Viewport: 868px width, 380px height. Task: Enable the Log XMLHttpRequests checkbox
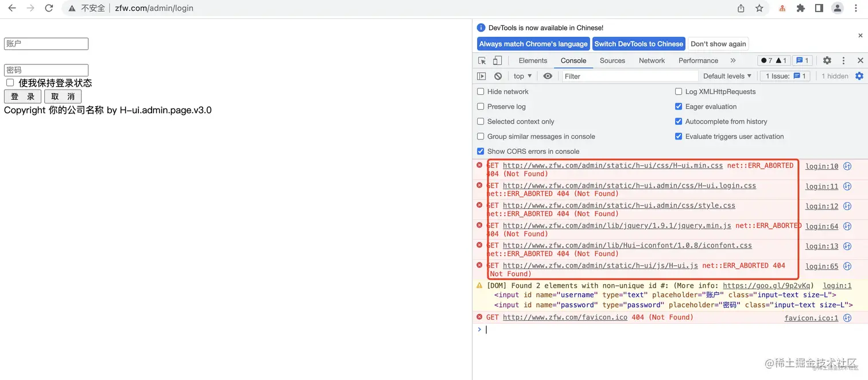point(679,91)
